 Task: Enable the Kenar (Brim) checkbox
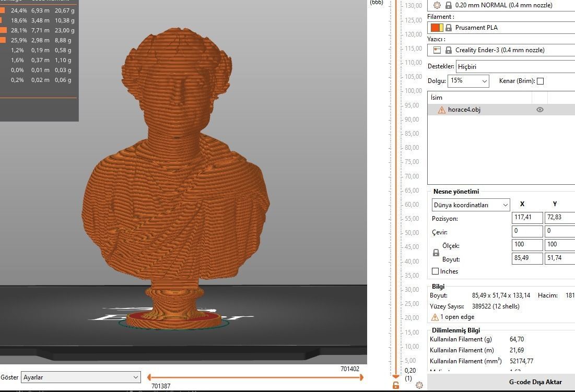click(540, 81)
